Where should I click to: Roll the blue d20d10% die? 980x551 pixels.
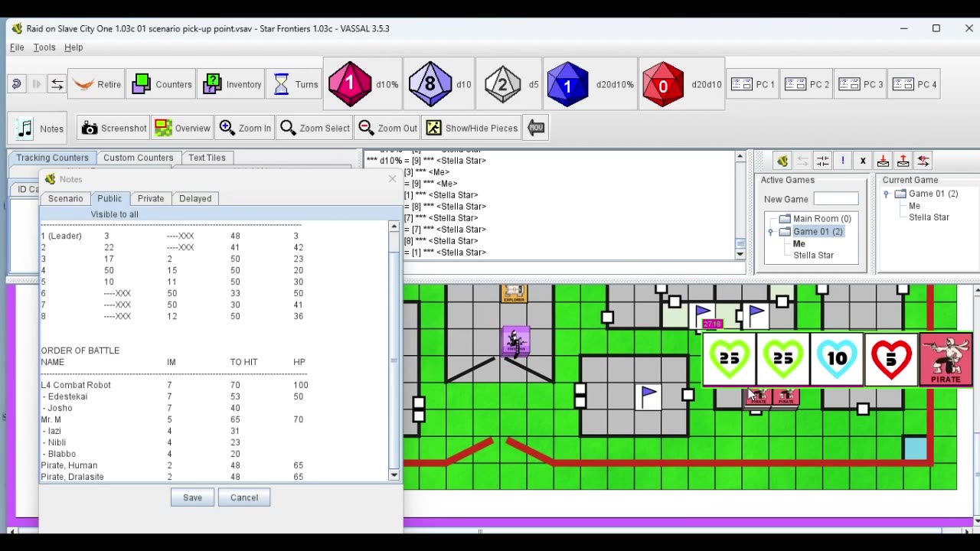click(x=590, y=84)
